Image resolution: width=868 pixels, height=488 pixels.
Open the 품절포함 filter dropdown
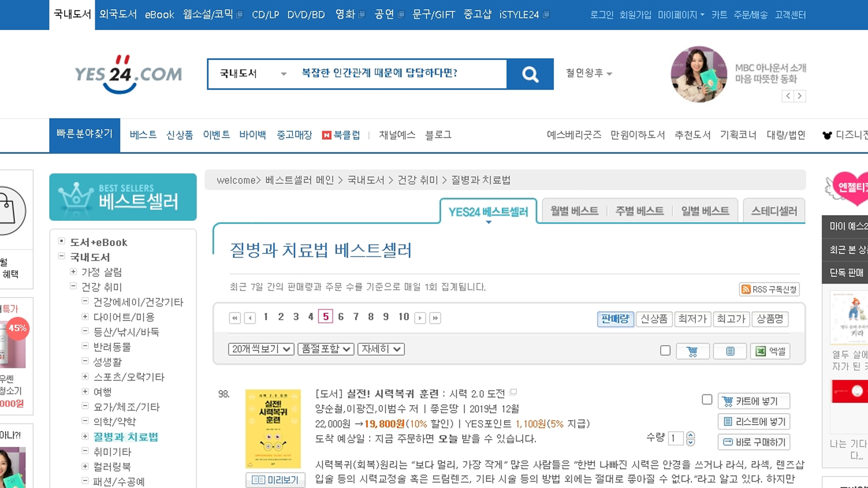325,349
